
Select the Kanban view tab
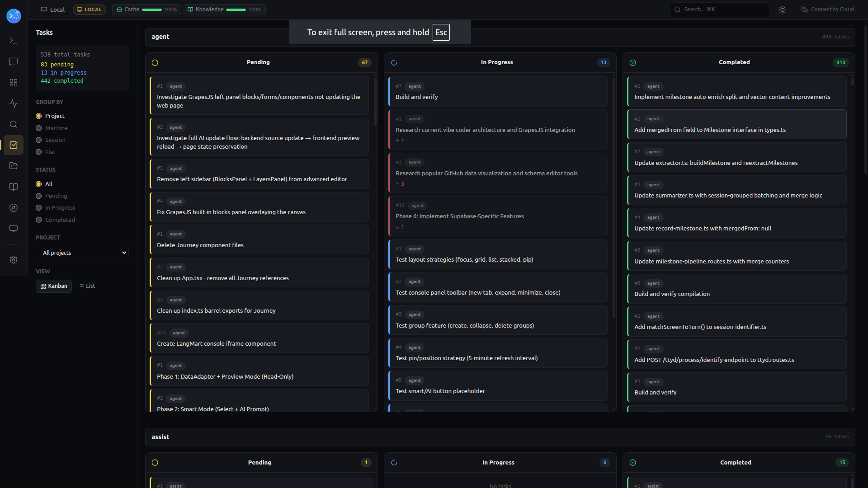pyautogui.click(x=54, y=286)
